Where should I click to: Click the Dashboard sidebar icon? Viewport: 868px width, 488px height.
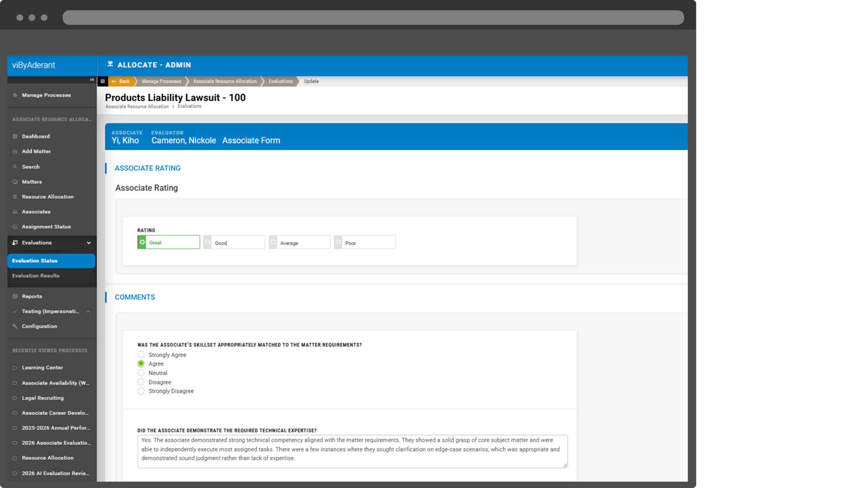click(15, 136)
